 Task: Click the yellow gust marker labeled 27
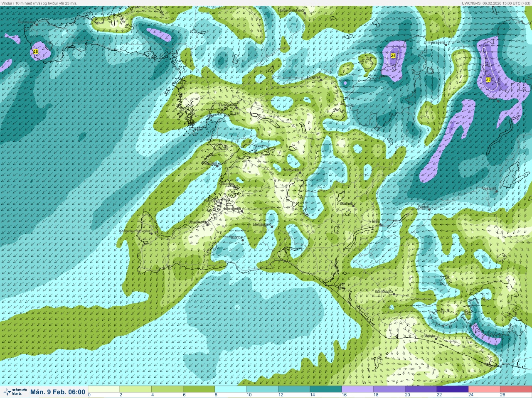click(x=488, y=79)
